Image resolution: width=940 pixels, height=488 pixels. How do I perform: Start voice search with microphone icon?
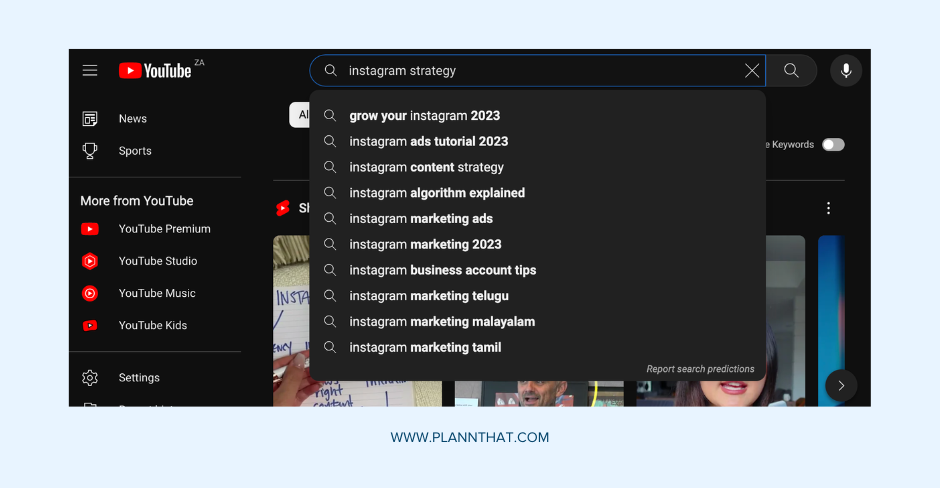tap(846, 70)
